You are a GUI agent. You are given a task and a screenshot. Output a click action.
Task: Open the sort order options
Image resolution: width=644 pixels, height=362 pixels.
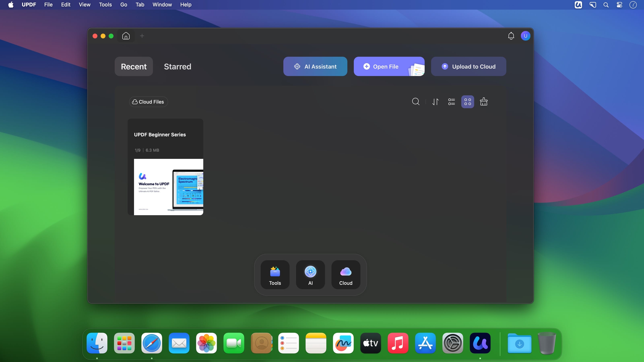(x=436, y=102)
